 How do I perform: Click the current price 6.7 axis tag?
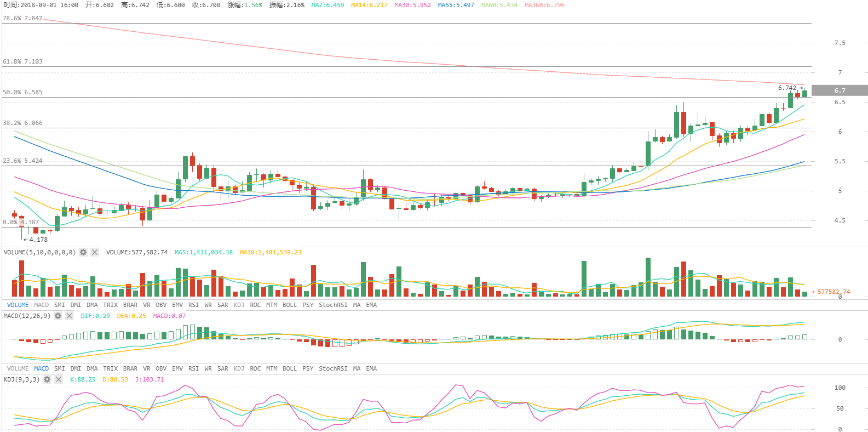pyautogui.click(x=840, y=90)
